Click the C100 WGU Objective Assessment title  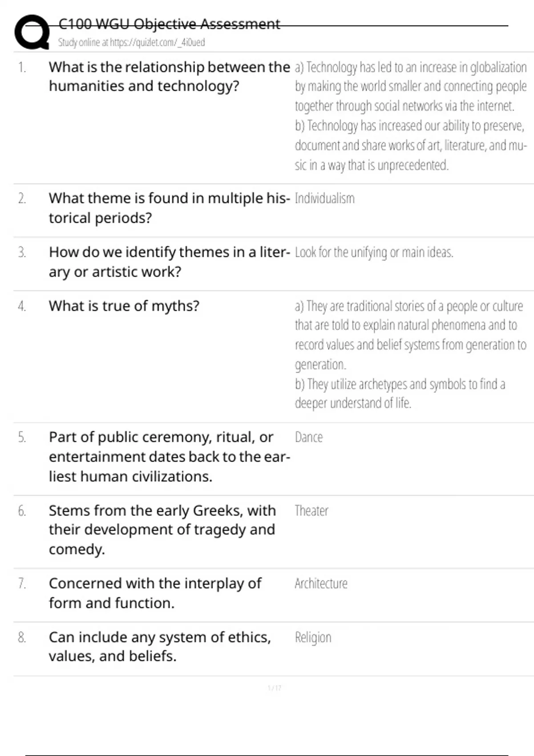point(169,24)
